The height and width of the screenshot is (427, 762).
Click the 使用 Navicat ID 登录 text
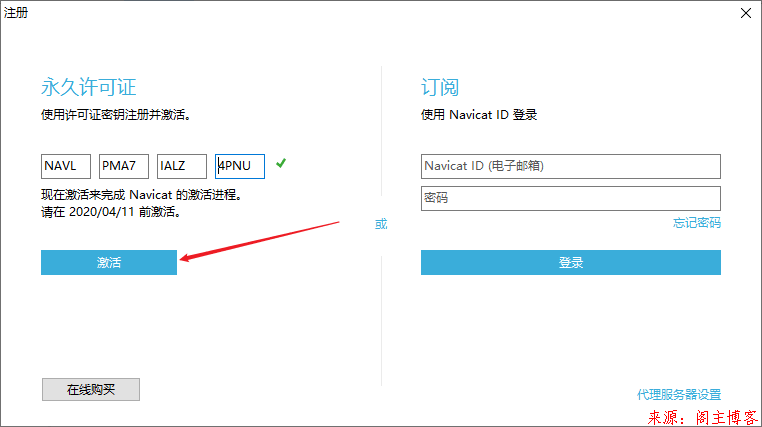tap(479, 115)
